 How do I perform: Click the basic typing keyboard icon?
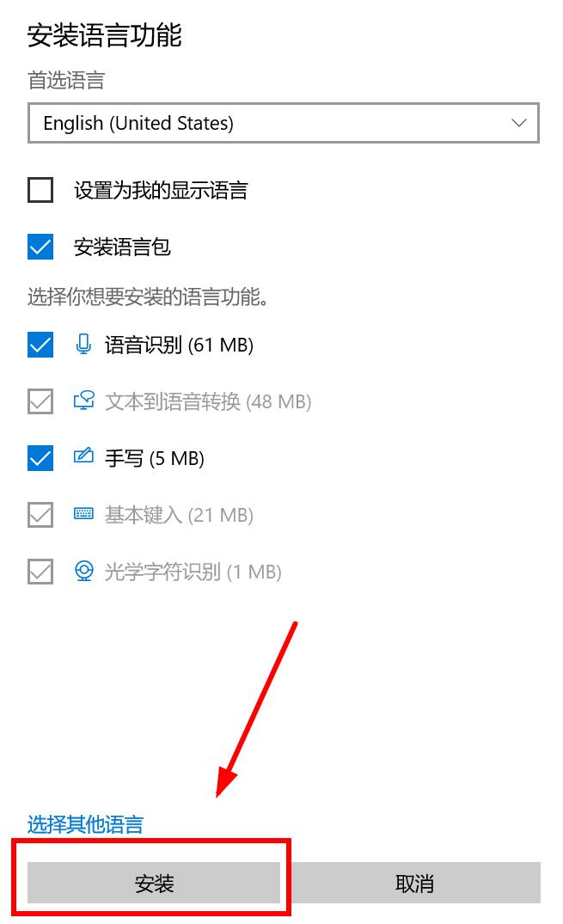[83, 514]
